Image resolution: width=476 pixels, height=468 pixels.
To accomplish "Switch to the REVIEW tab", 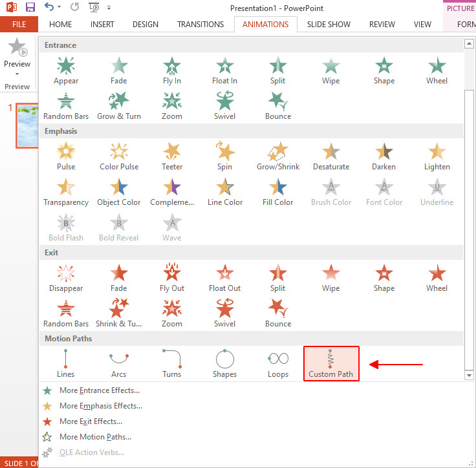I will (382, 25).
